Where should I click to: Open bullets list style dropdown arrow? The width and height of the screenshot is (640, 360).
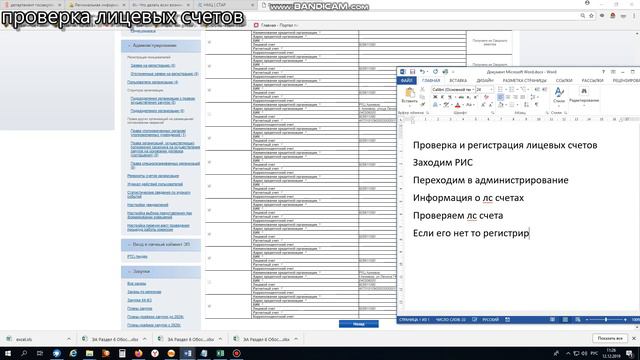(506, 89)
